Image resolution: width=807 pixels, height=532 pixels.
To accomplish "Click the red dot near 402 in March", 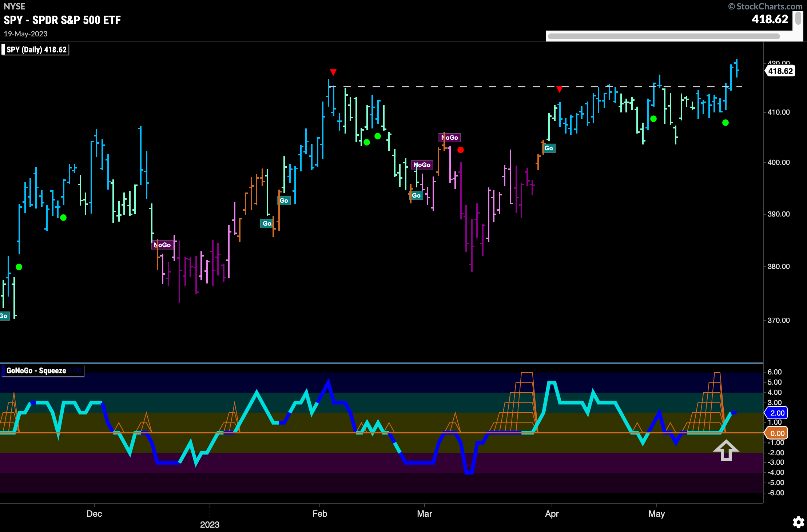I will coord(461,150).
